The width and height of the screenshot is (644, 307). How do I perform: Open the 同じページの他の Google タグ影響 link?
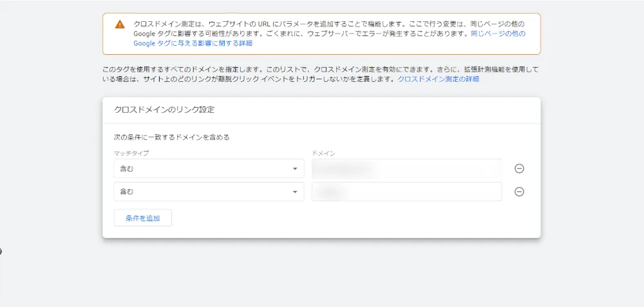click(x=329, y=38)
